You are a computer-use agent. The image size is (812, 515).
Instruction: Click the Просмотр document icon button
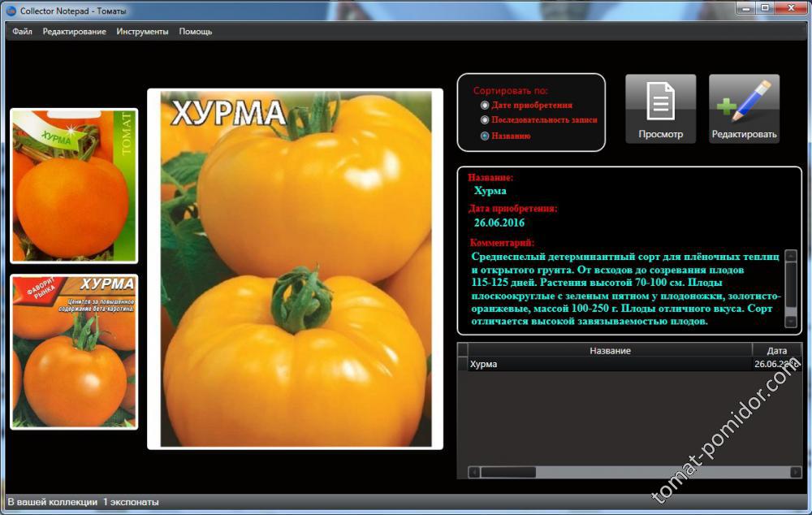click(660, 109)
